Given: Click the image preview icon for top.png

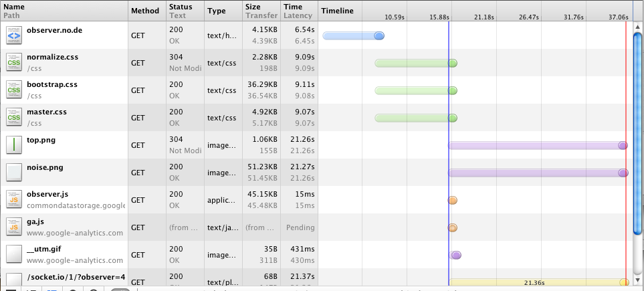Looking at the screenshot, I should (x=14, y=145).
